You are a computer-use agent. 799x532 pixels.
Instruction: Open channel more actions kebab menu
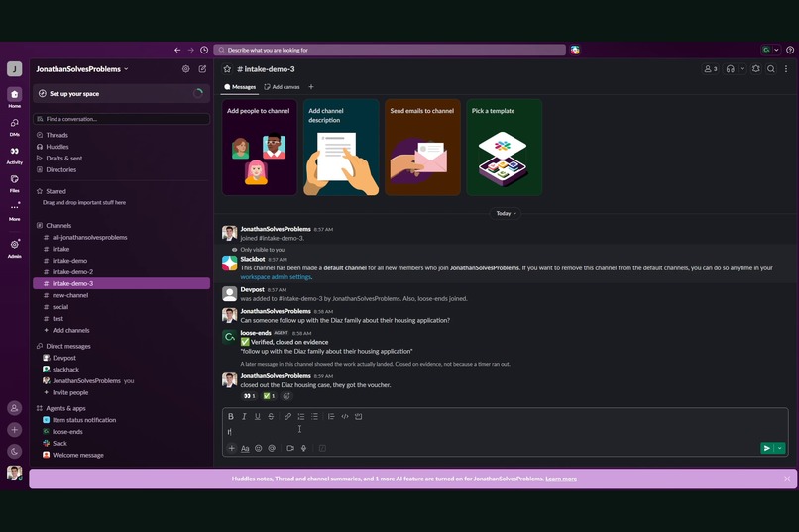coord(786,69)
